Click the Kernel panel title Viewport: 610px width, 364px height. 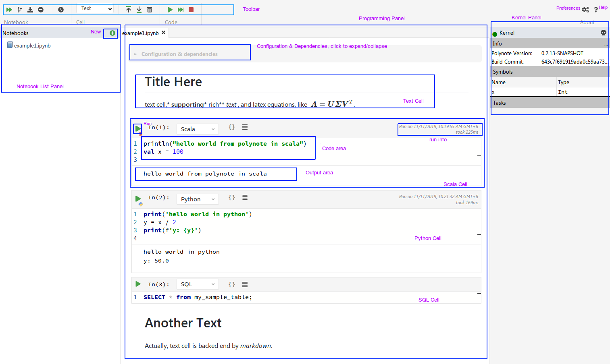(507, 33)
